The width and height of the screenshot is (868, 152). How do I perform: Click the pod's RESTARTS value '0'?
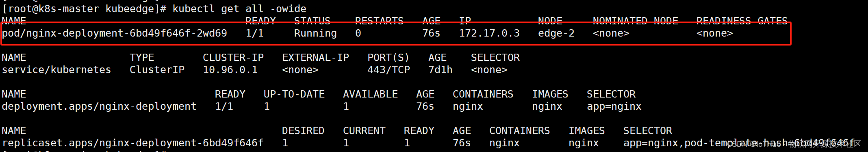coord(358,33)
